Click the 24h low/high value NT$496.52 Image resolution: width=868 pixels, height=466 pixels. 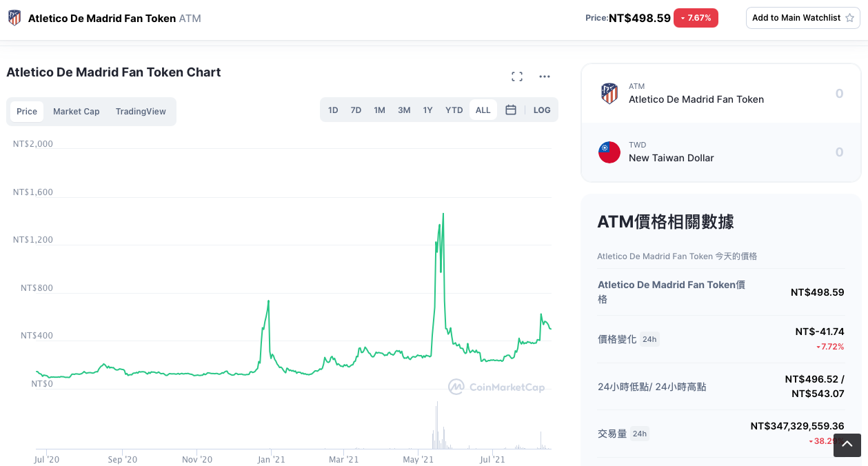pos(812,379)
